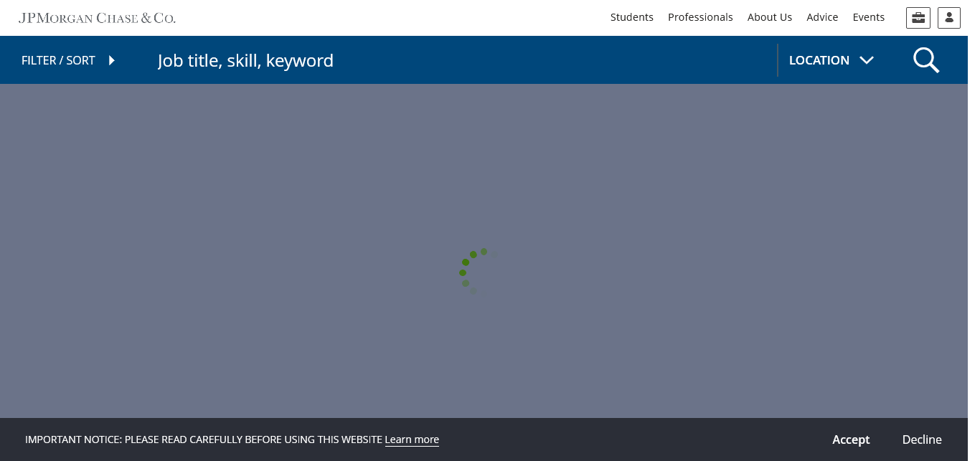Decline the website notice
Viewport: 980px width, 461px height.
(x=921, y=439)
